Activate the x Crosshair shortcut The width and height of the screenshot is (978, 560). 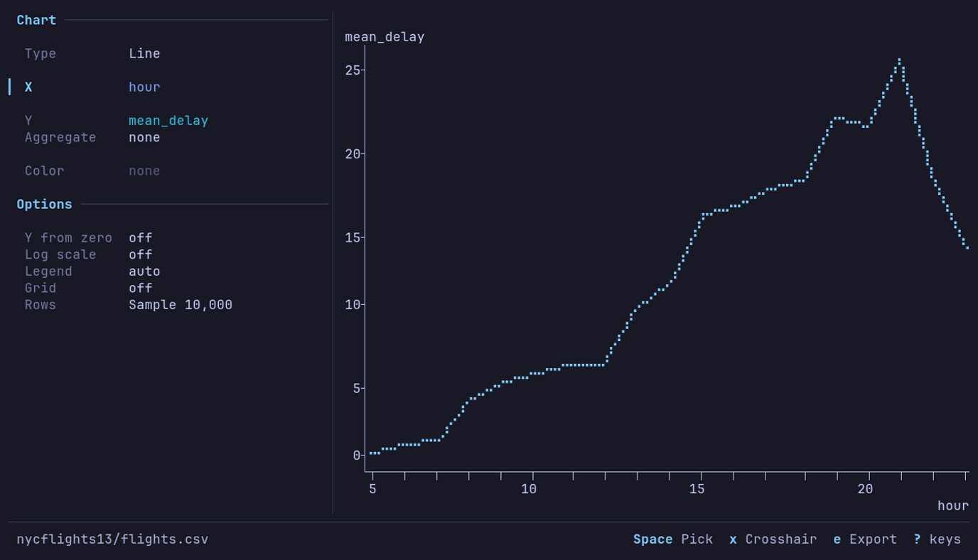773,539
